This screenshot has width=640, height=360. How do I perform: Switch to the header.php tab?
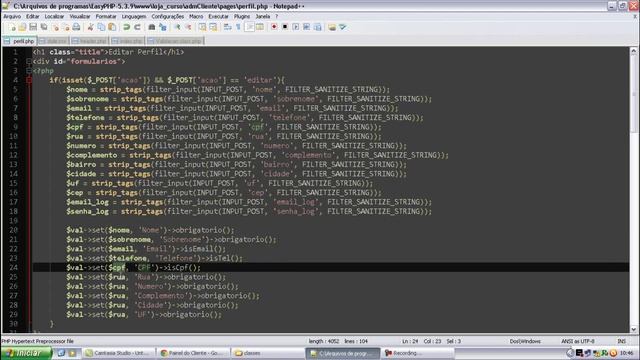pyautogui.click(x=90, y=41)
